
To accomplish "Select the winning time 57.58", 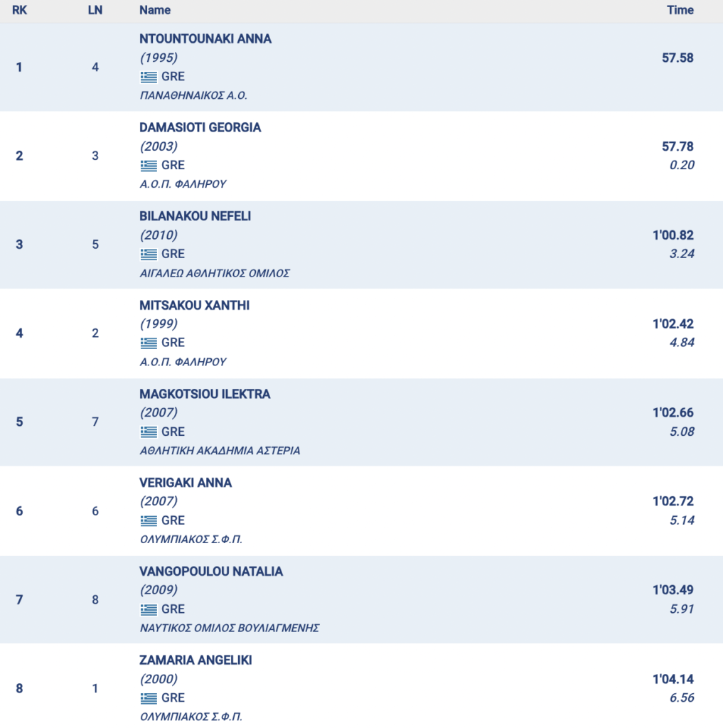I will pos(677,58).
